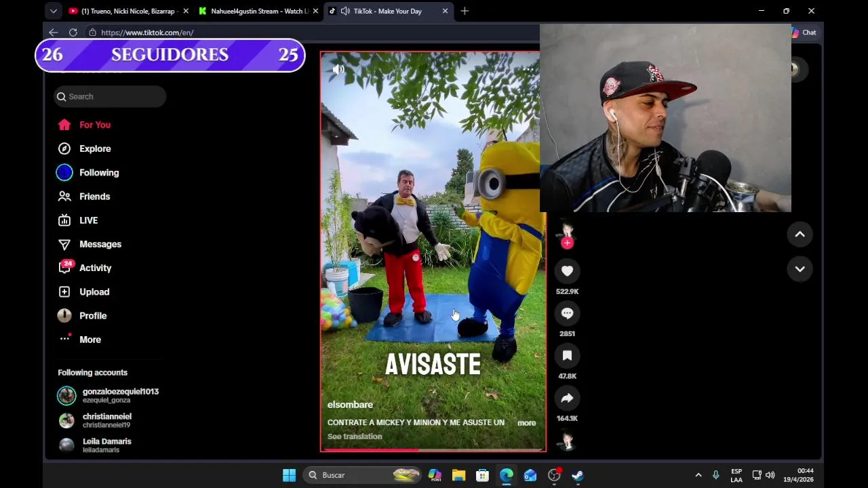Image resolution: width=868 pixels, height=488 pixels.
Task: Open the ESP LAA language switcher
Action: pos(736,475)
